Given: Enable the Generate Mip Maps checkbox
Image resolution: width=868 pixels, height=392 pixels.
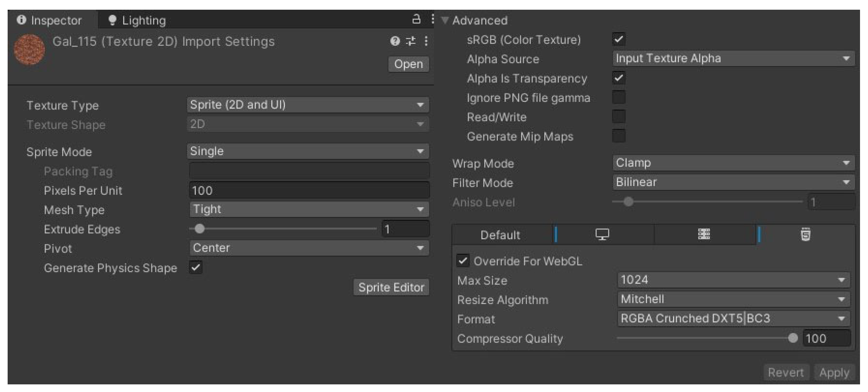Looking at the screenshot, I should (x=619, y=136).
